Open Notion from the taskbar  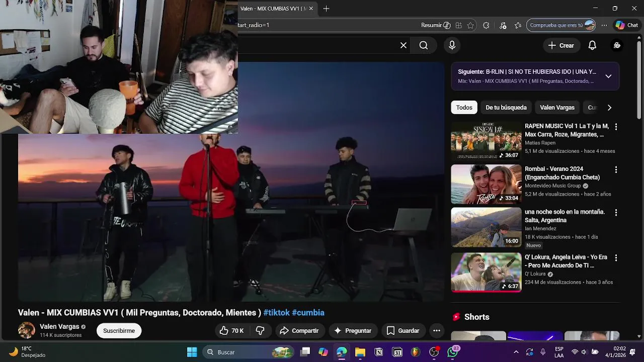click(x=379, y=352)
